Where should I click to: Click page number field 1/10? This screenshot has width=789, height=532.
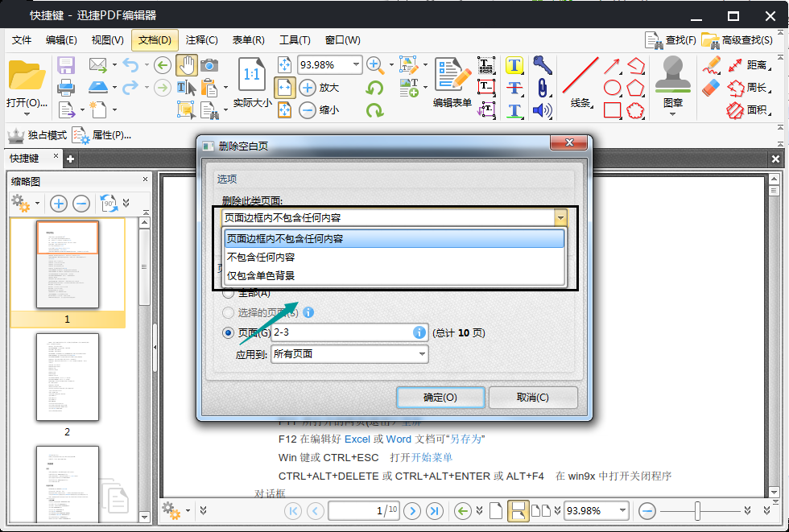pyautogui.click(x=364, y=511)
